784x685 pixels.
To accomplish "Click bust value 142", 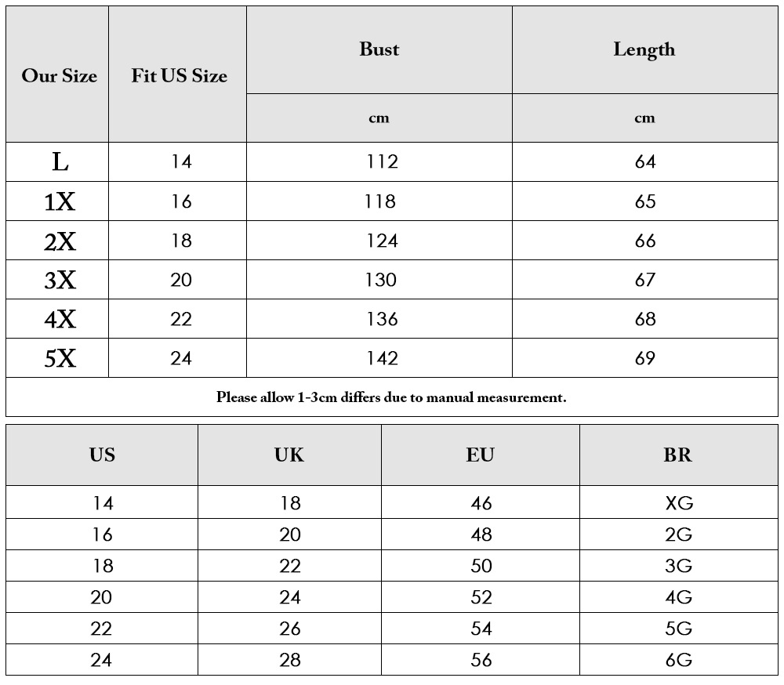I will (x=382, y=358).
